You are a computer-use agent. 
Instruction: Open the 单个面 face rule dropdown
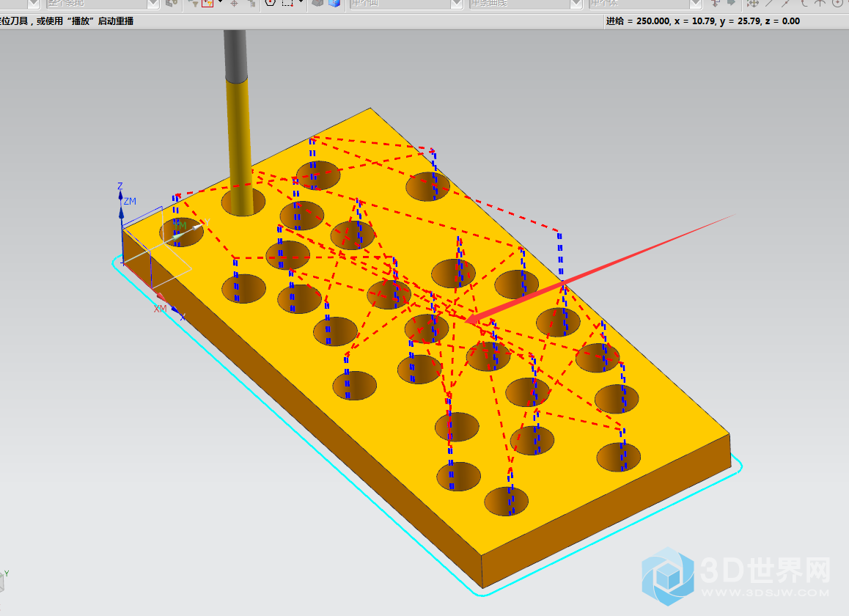point(406,3)
